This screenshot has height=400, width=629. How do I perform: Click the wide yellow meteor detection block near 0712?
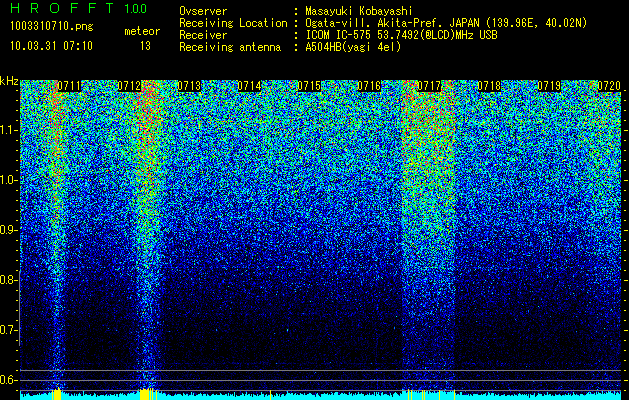[144, 394]
